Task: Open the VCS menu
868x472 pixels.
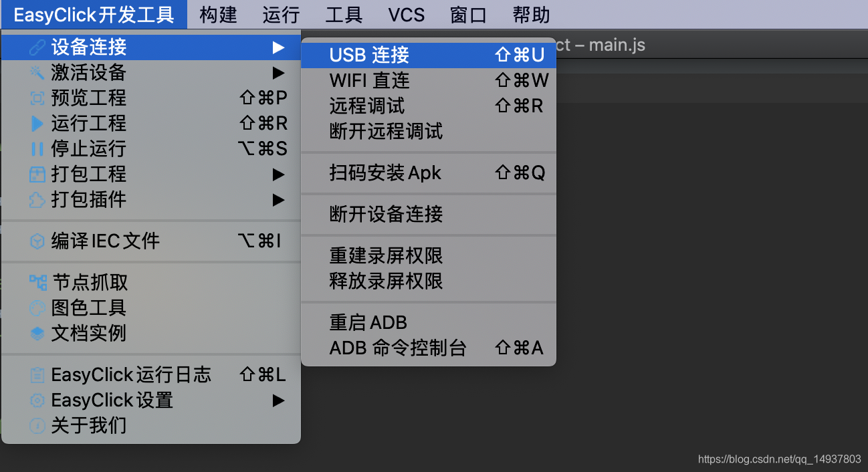Action: pyautogui.click(x=406, y=14)
